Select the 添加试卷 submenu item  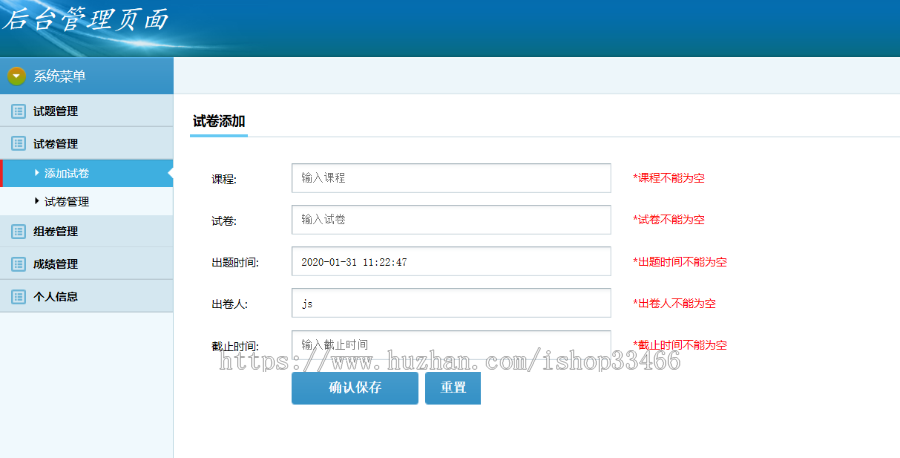(87, 173)
